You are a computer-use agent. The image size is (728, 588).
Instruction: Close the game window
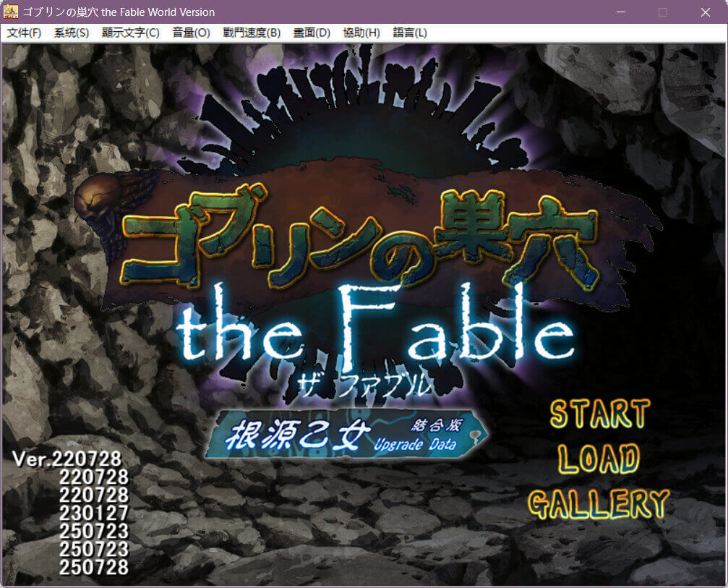pyautogui.click(x=706, y=12)
